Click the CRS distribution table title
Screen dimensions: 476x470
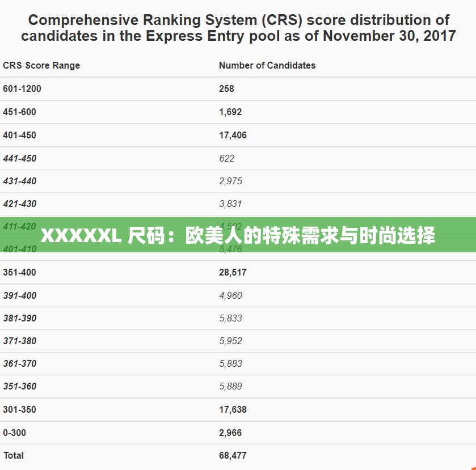tap(238, 27)
